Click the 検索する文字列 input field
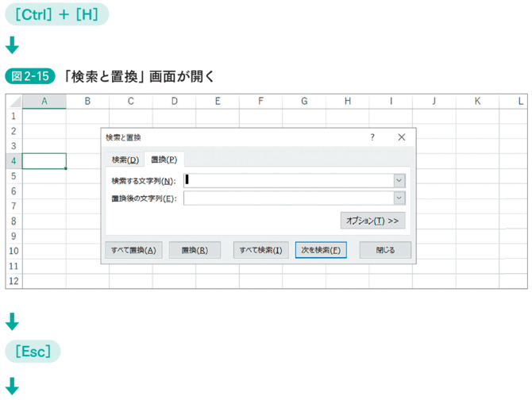 click(x=289, y=181)
